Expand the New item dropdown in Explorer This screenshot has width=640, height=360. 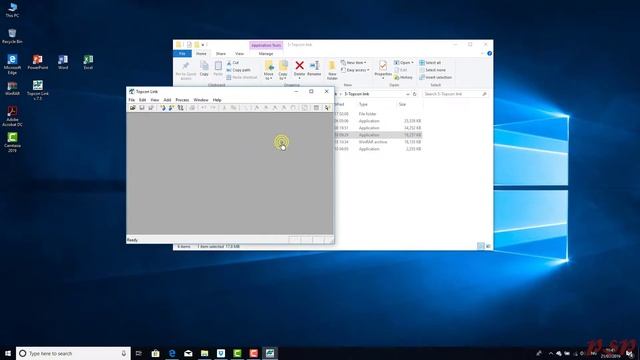353,63
